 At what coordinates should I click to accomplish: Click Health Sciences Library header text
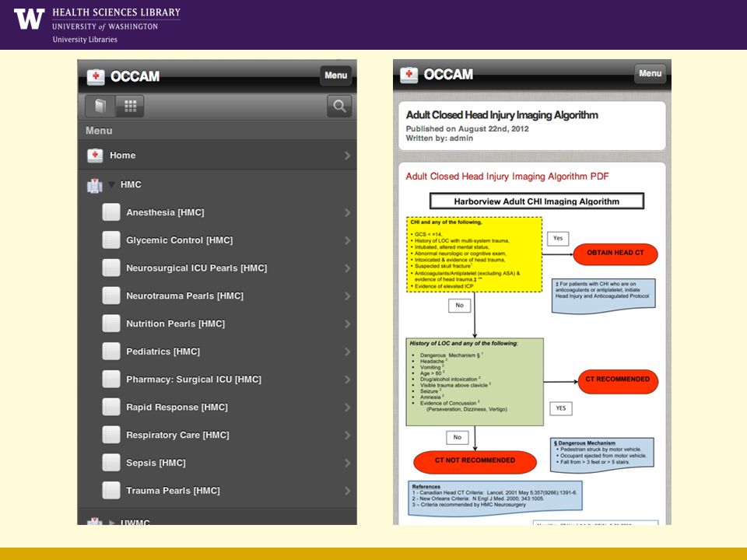(116, 12)
